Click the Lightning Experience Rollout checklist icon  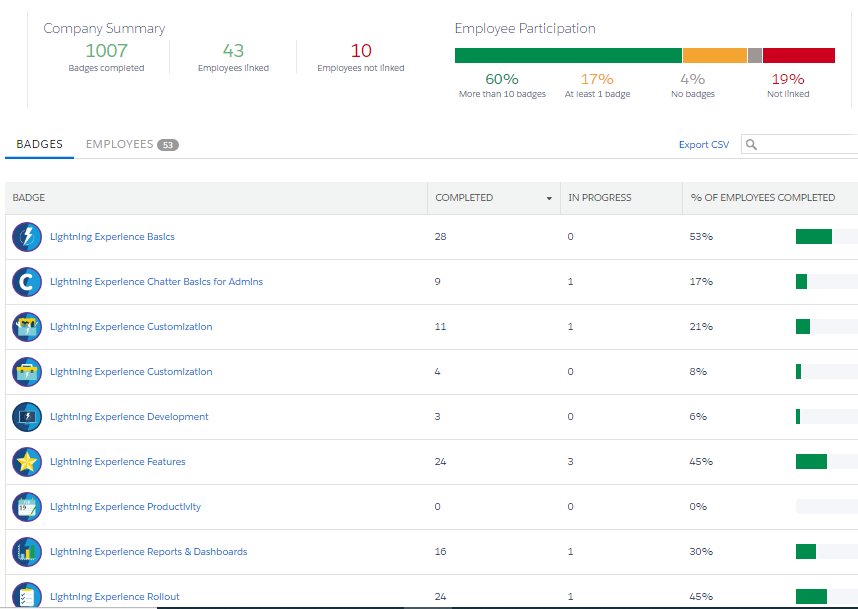27,595
